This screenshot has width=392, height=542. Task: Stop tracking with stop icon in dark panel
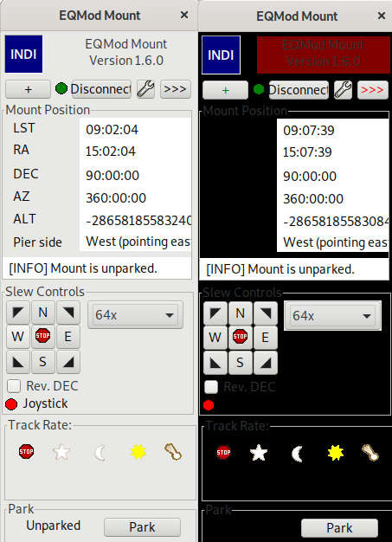click(223, 452)
